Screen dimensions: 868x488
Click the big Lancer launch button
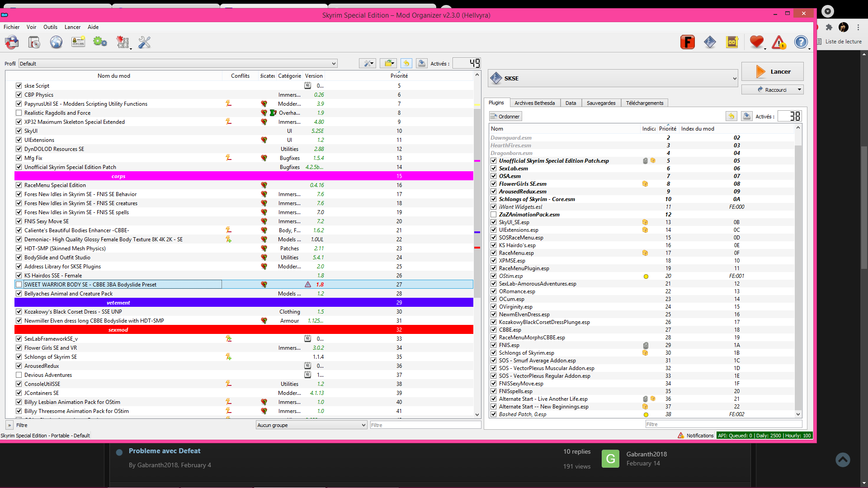[772, 71]
